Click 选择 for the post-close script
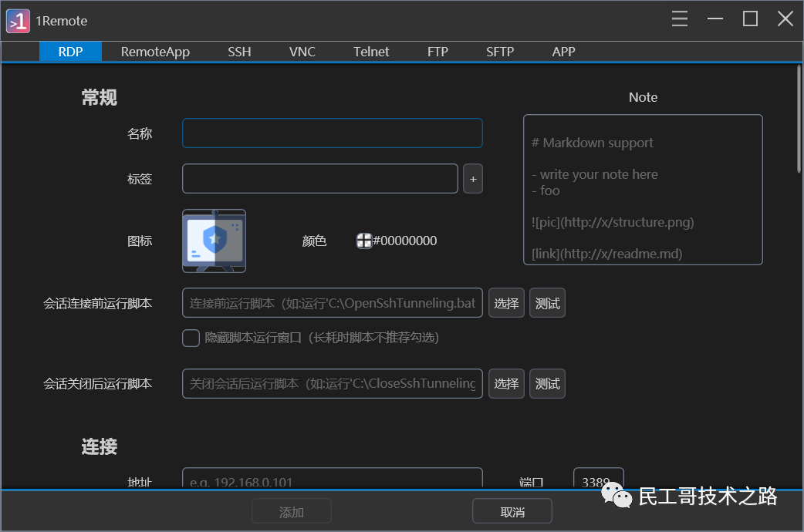The width and height of the screenshot is (804, 532). point(506,383)
